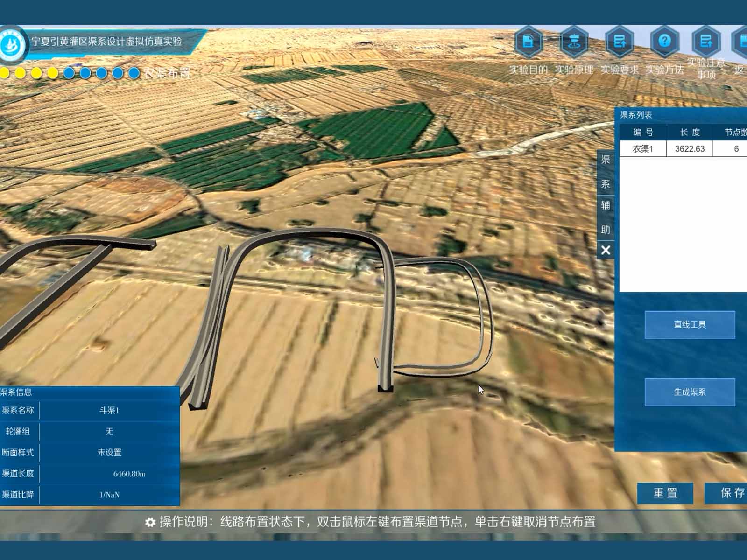The height and width of the screenshot is (560, 747).
Task: Click the 节点数 column header
Action: 730,132
